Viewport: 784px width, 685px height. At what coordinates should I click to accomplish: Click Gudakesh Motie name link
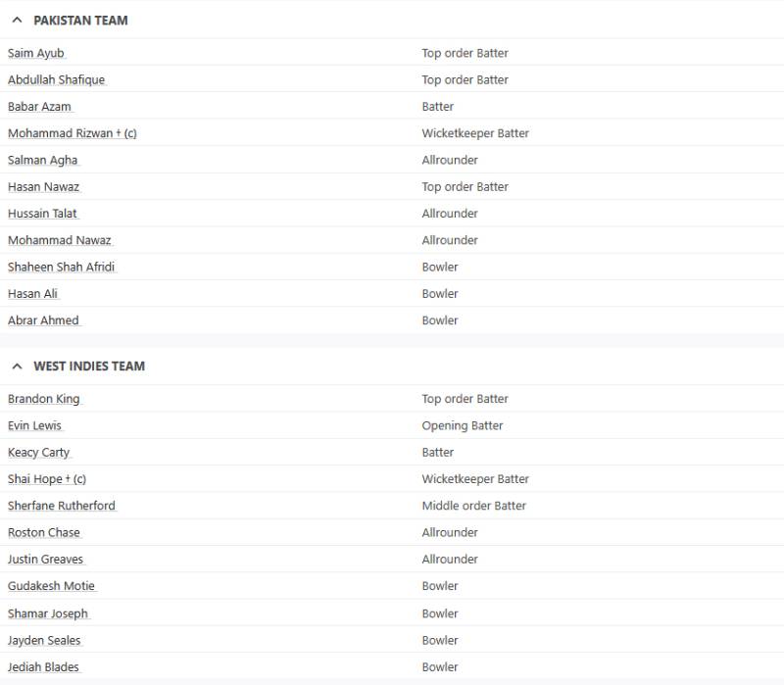pos(52,586)
